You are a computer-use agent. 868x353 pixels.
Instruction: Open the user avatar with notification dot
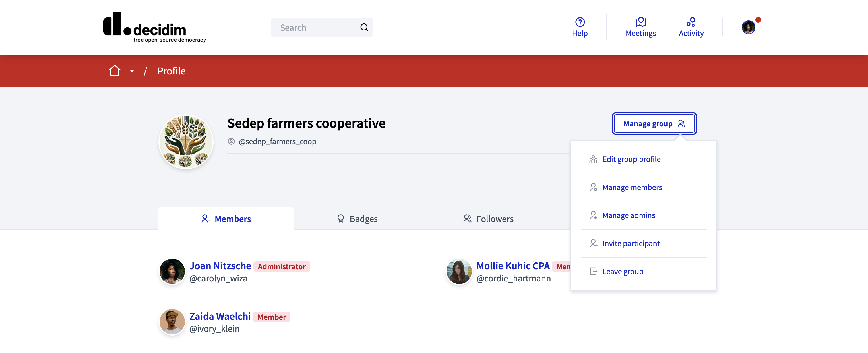pos(748,27)
